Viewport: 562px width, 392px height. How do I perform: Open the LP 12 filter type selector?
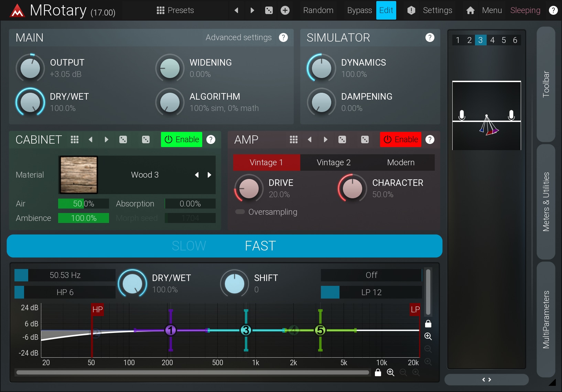371,292
